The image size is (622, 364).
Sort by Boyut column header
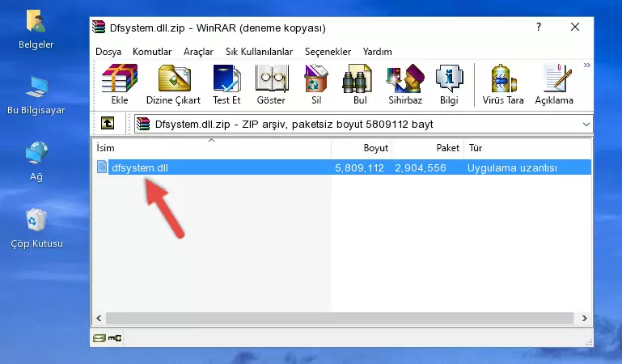(x=362, y=148)
